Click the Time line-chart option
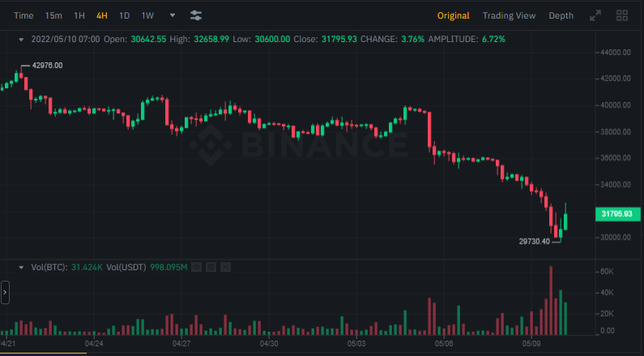644x356 pixels. click(23, 15)
